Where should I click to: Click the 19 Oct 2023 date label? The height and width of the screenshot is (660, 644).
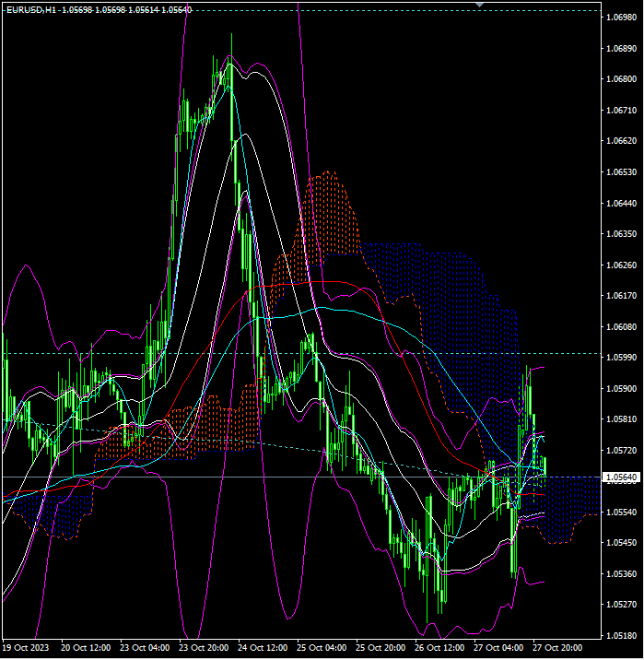(26, 648)
